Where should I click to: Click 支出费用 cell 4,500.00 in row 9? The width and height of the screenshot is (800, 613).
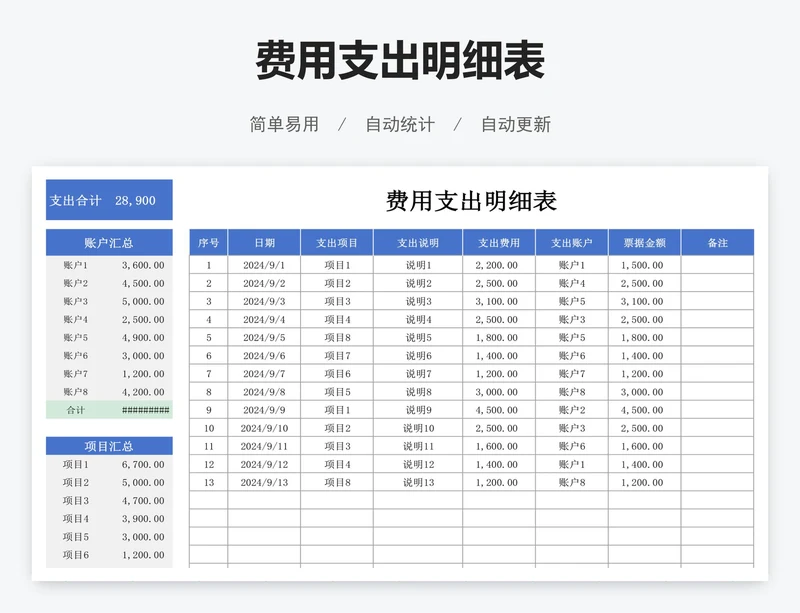coord(499,410)
